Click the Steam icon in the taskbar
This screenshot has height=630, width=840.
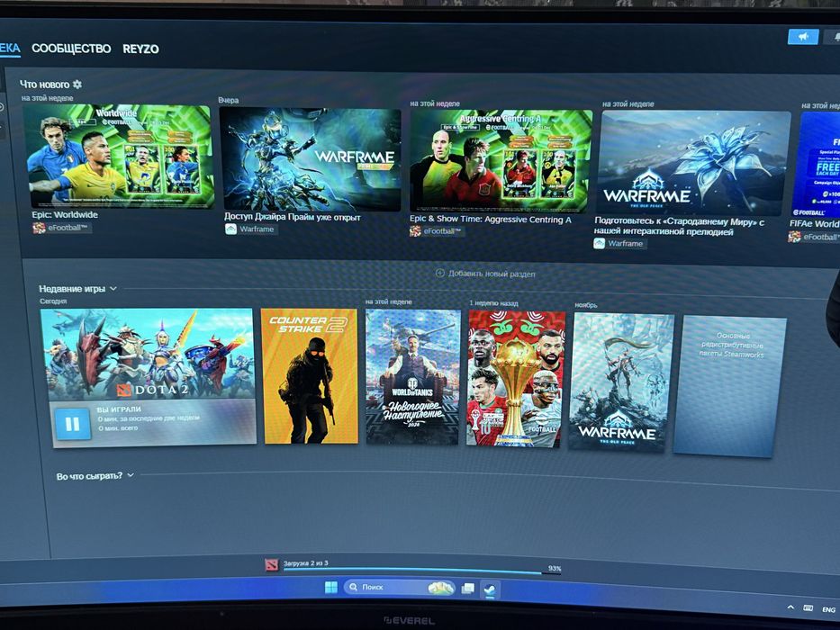(x=489, y=589)
